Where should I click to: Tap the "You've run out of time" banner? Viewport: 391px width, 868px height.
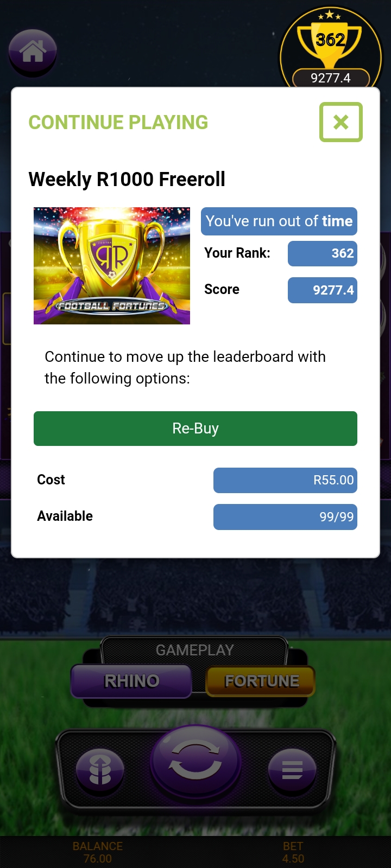coord(279,221)
